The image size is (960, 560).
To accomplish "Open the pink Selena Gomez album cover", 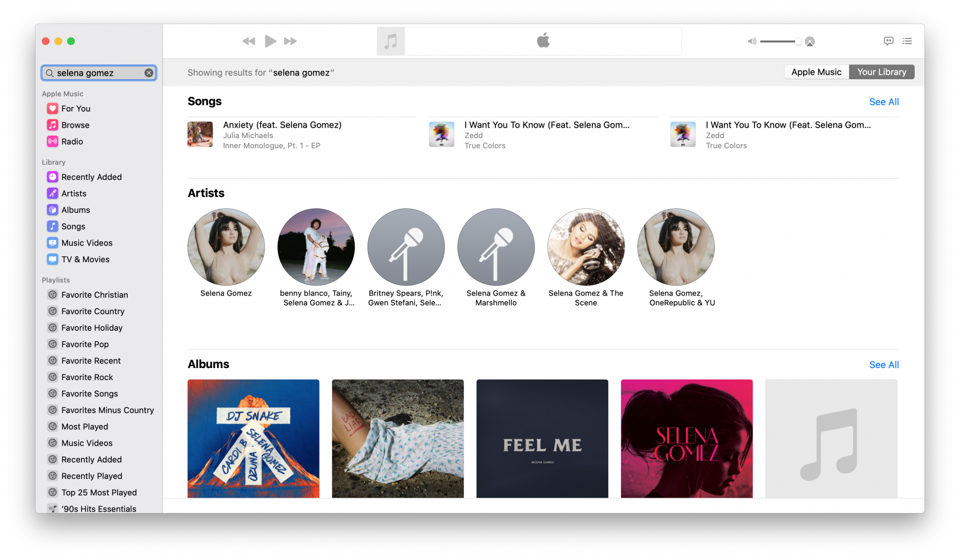I will tap(687, 439).
